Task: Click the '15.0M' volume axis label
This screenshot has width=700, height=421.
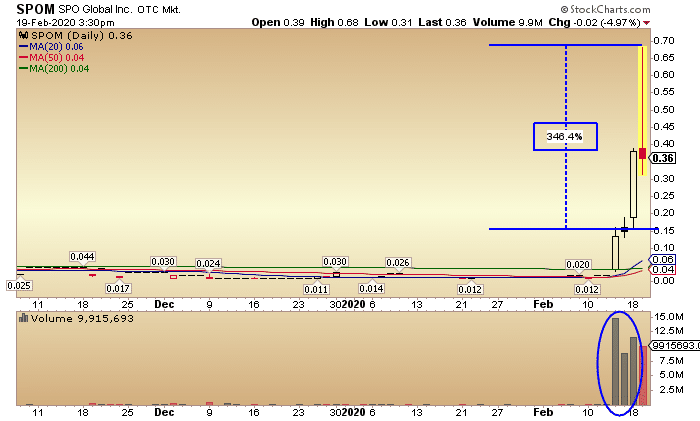Action: point(669,317)
